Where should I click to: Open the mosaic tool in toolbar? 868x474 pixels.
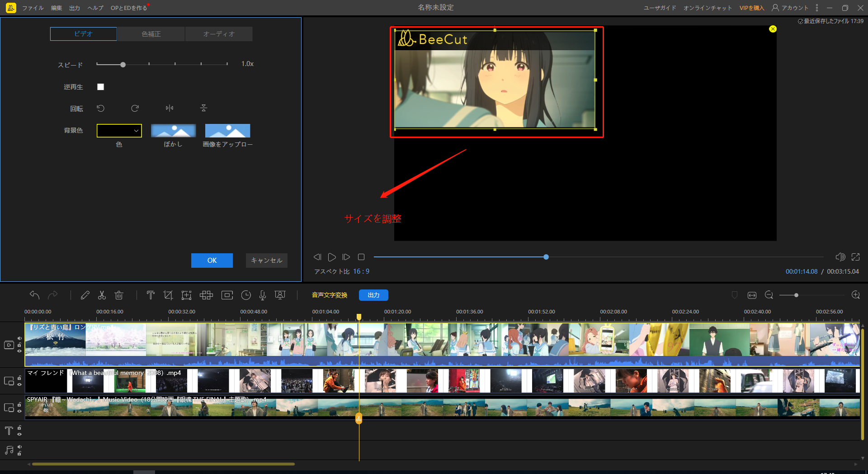coord(206,295)
